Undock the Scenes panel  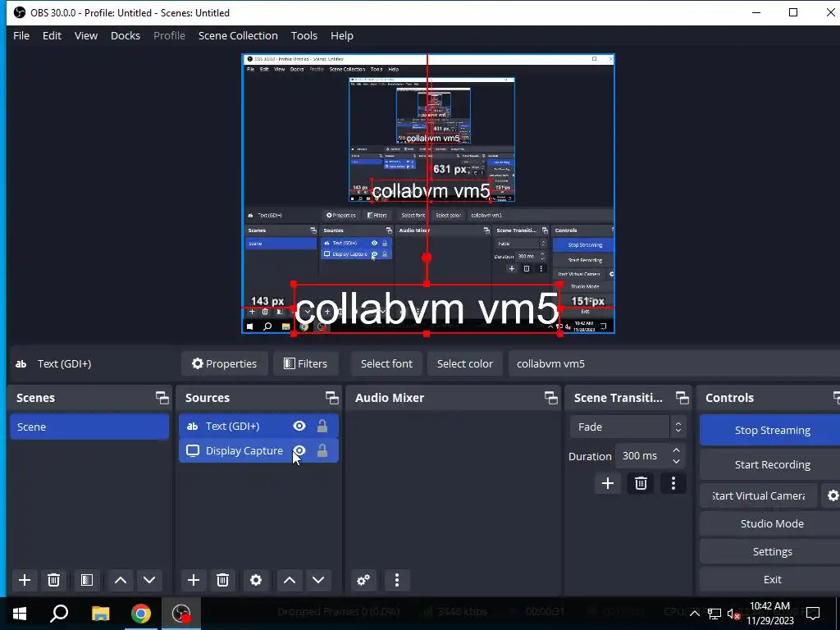(x=162, y=398)
